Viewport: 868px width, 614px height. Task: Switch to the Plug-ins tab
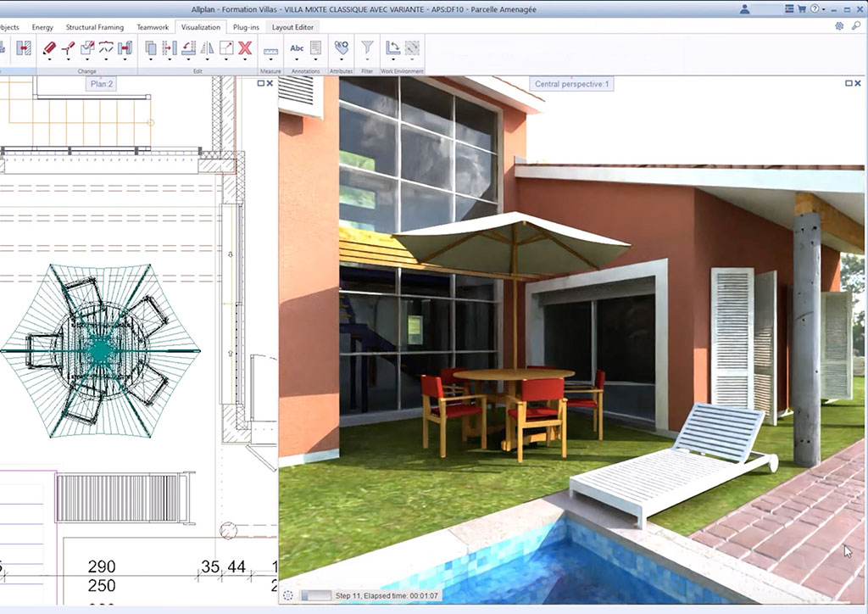[246, 27]
